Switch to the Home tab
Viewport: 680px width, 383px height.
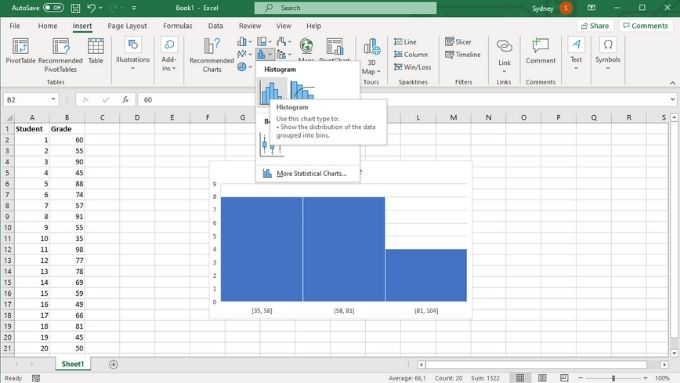[x=47, y=26]
